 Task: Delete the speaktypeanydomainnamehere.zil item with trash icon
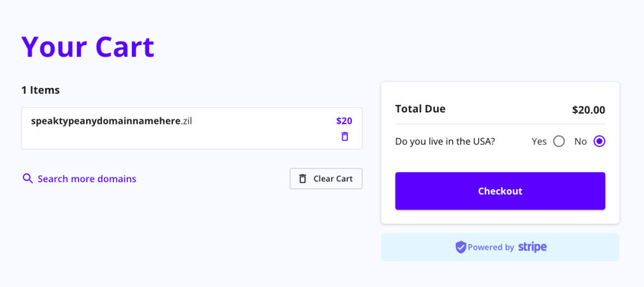tap(345, 136)
